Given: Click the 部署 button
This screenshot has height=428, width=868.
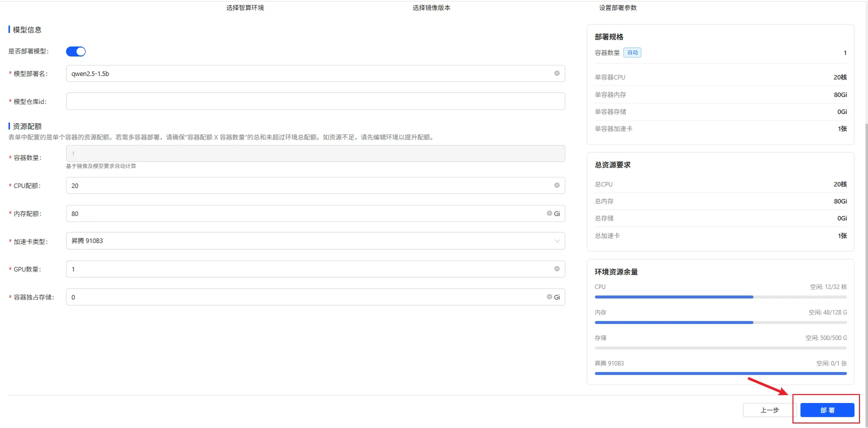Looking at the screenshot, I should 827,410.
